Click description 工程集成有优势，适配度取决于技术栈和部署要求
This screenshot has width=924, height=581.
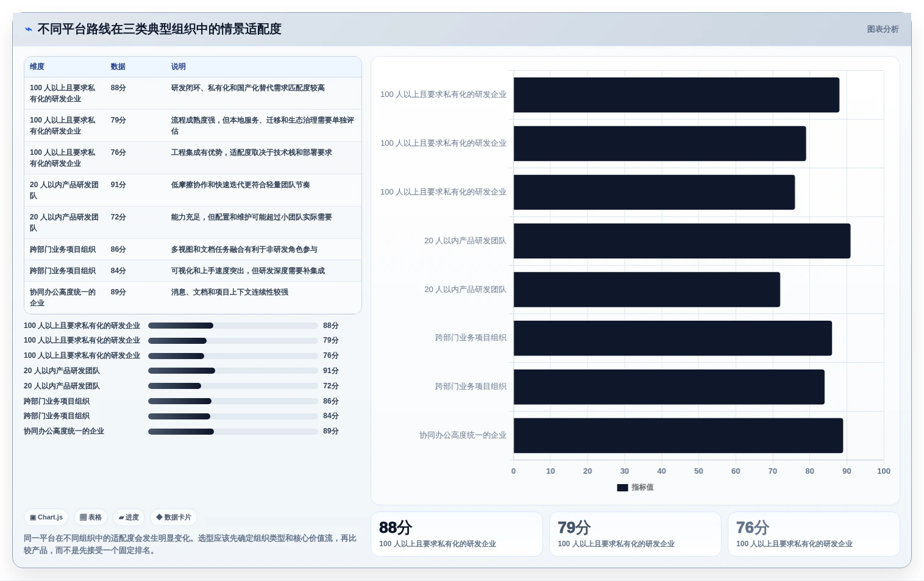click(x=251, y=152)
